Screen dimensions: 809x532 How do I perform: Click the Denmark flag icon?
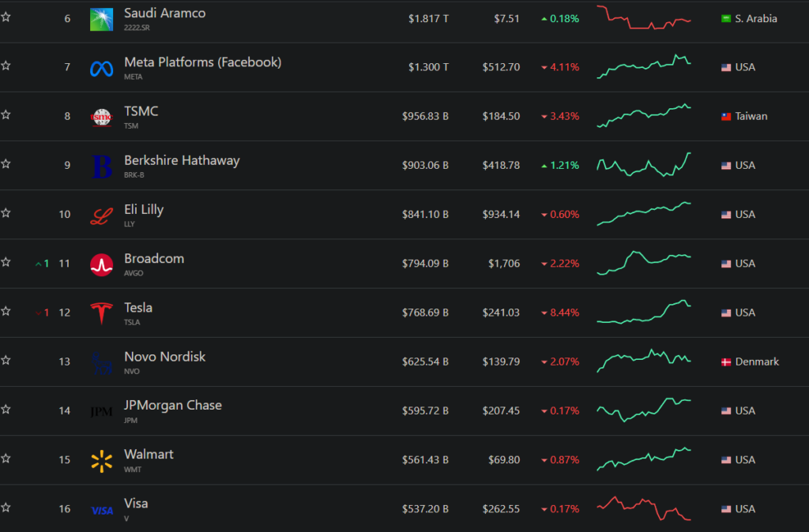(x=726, y=362)
